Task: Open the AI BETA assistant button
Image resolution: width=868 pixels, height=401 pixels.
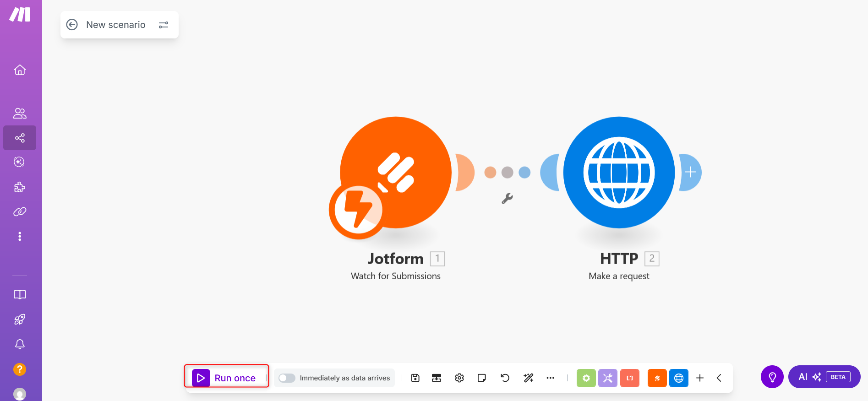Action: coord(824,377)
